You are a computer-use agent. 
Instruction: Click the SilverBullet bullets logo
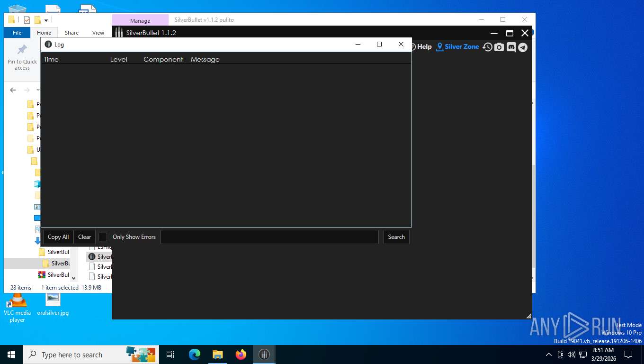click(x=119, y=33)
